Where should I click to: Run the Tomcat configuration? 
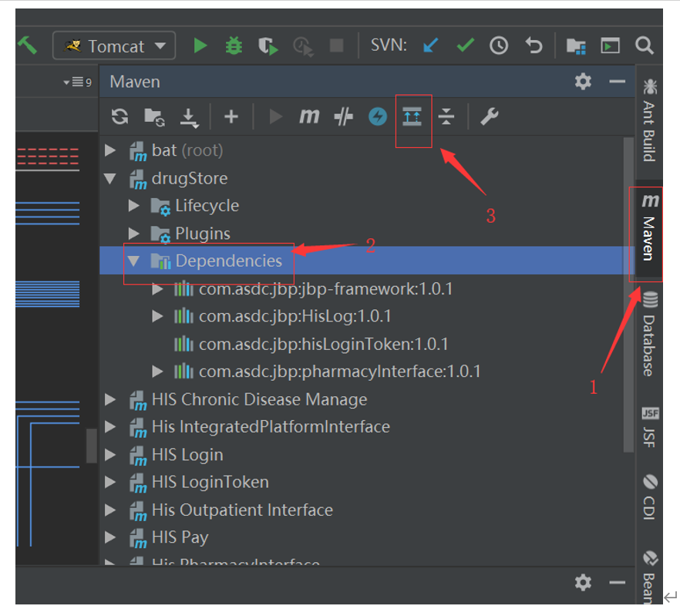click(200, 45)
